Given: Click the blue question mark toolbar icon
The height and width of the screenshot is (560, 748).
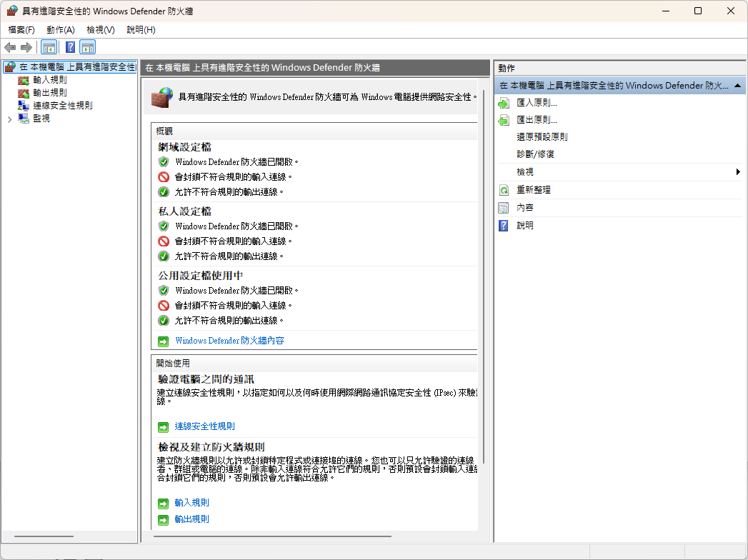Looking at the screenshot, I should coord(70,48).
